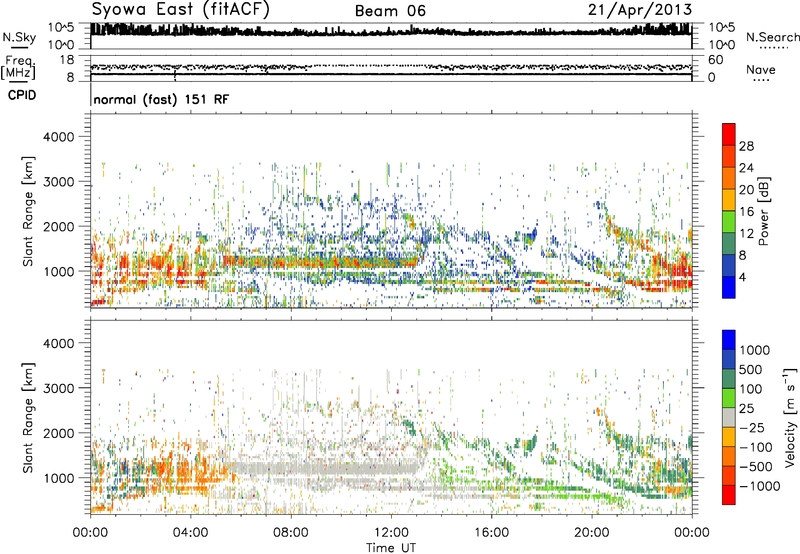This screenshot has width=800, height=554.
Task: Pick the yellow 16–20 dB Power colorbar segment
Action: 729,200
